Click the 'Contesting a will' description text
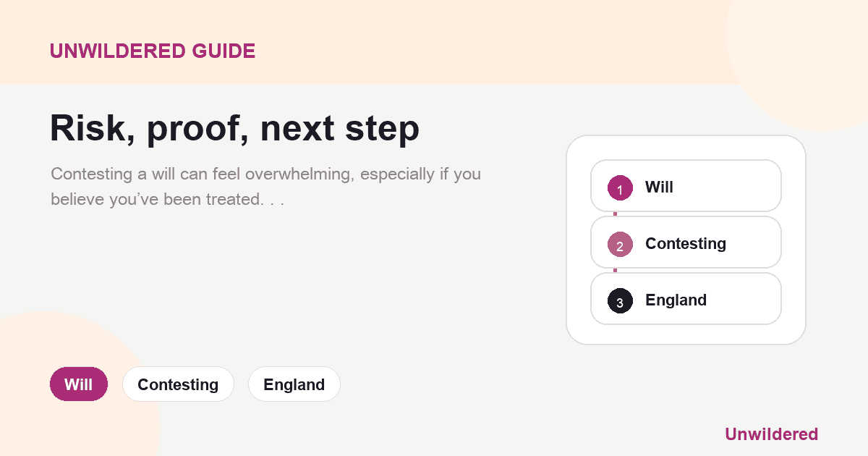The width and height of the screenshot is (868, 456). point(265,186)
